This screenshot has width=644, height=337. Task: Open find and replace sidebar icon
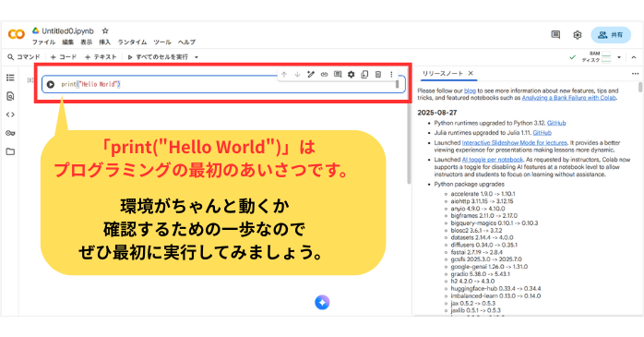pyautogui.click(x=11, y=96)
